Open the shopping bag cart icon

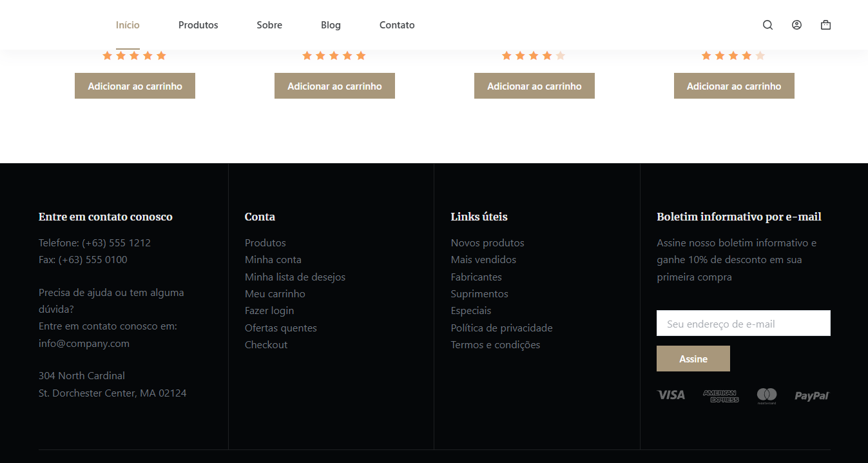tap(825, 25)
